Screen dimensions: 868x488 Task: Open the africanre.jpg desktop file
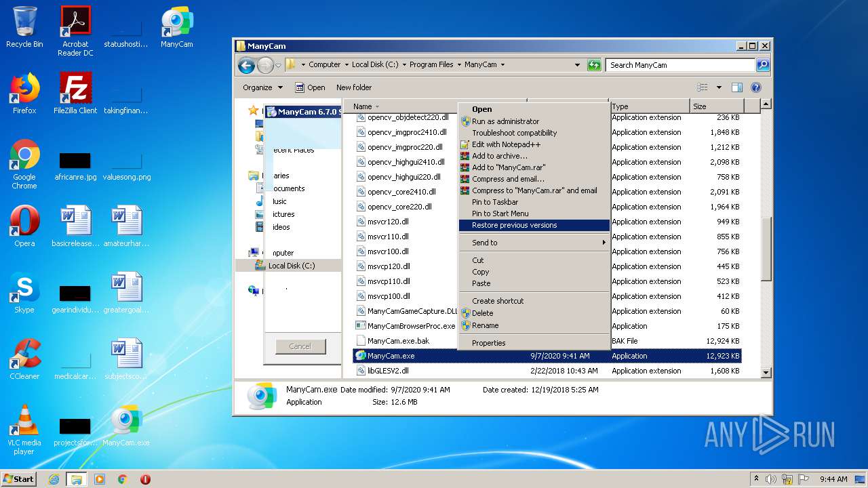pos(75,165)
